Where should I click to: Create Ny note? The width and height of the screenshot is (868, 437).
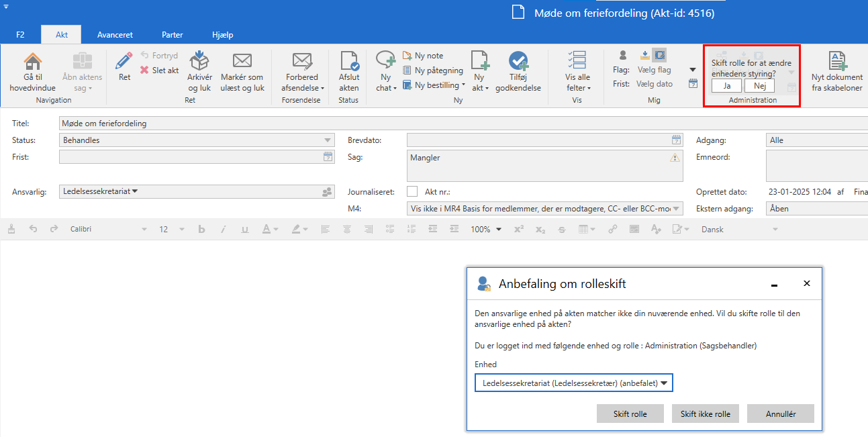click(x=423, y=56)
